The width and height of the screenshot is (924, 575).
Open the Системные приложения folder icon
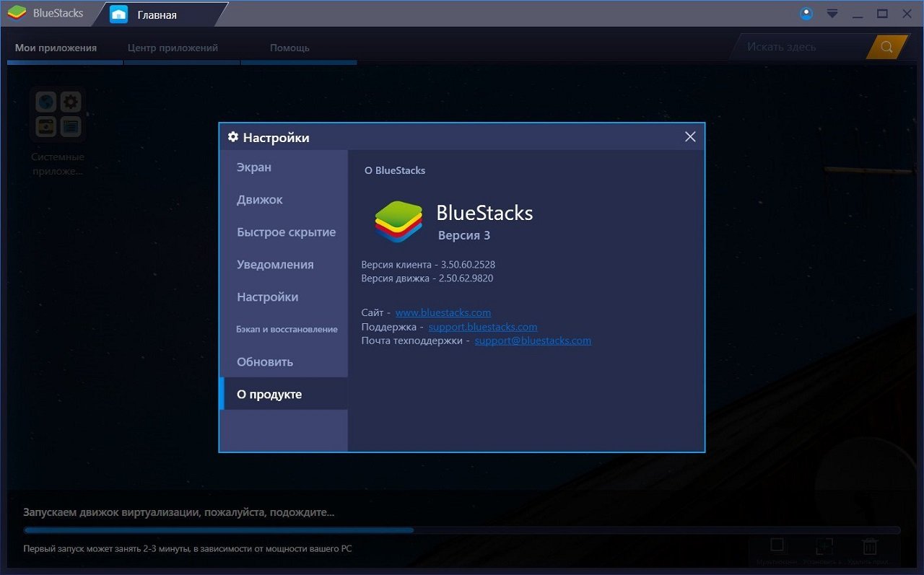click(x=58, y=114)
